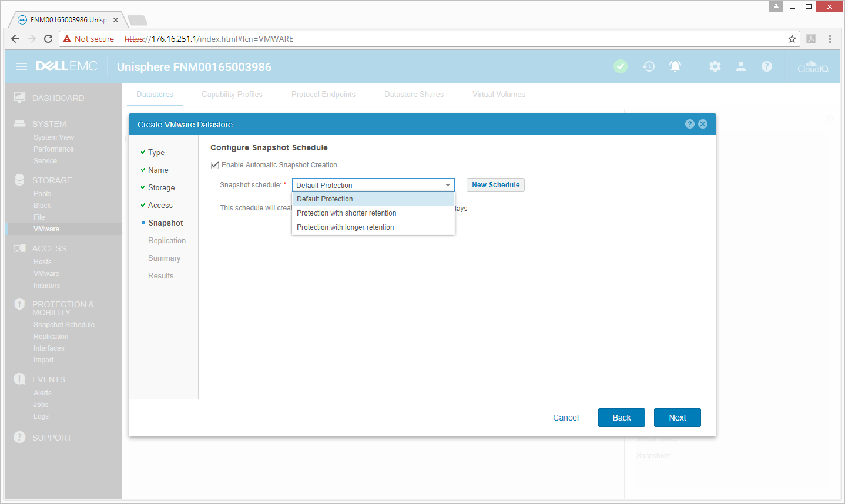
Task: Select the Replication wizard step
Action: click(x=167, y=240)
